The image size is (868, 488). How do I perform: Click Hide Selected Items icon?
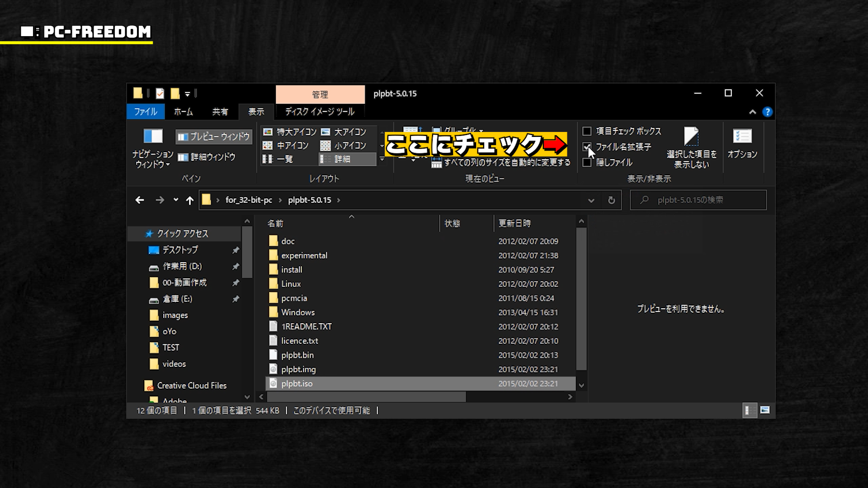pos(691,136)
